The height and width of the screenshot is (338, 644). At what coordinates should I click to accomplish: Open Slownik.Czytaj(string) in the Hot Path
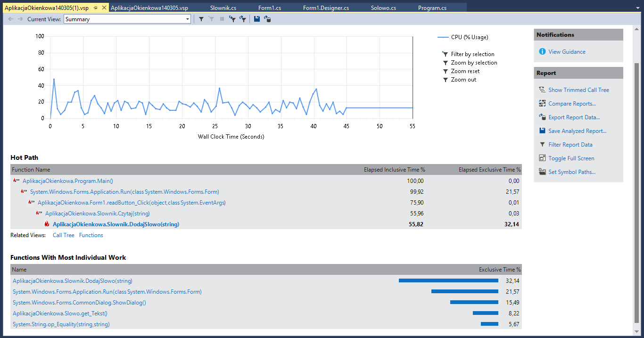tap(97, 214)
